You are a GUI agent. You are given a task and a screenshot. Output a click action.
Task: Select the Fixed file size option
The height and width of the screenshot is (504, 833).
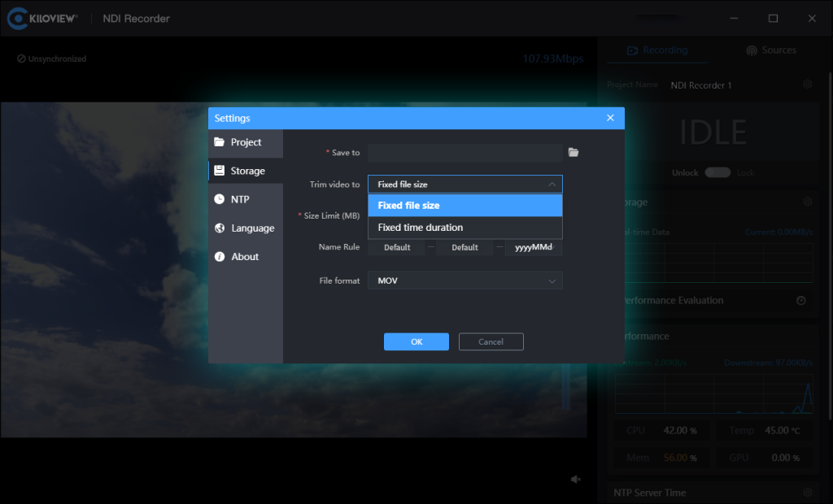tap(464, 206)
